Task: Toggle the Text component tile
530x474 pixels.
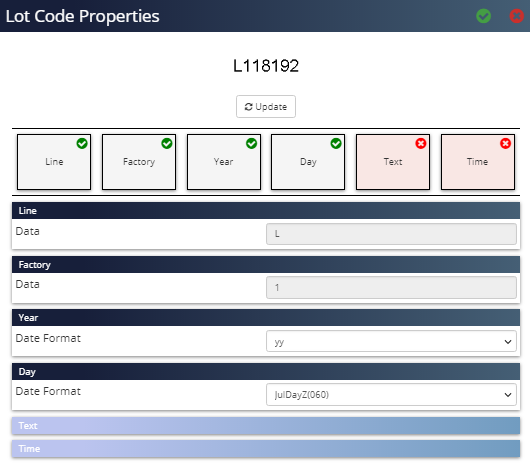Action: 393,162
